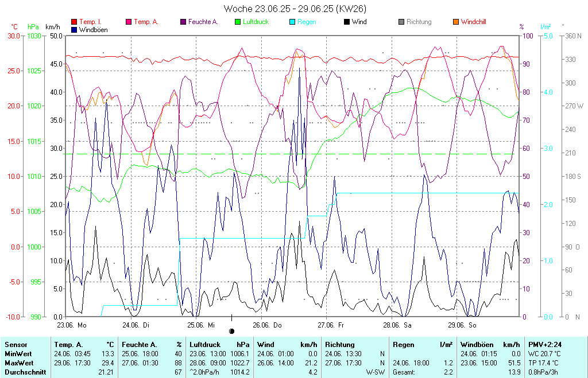Click the '90 O' wind direction axis label
The image size is (588, 378).
click(x=572, y=247)
